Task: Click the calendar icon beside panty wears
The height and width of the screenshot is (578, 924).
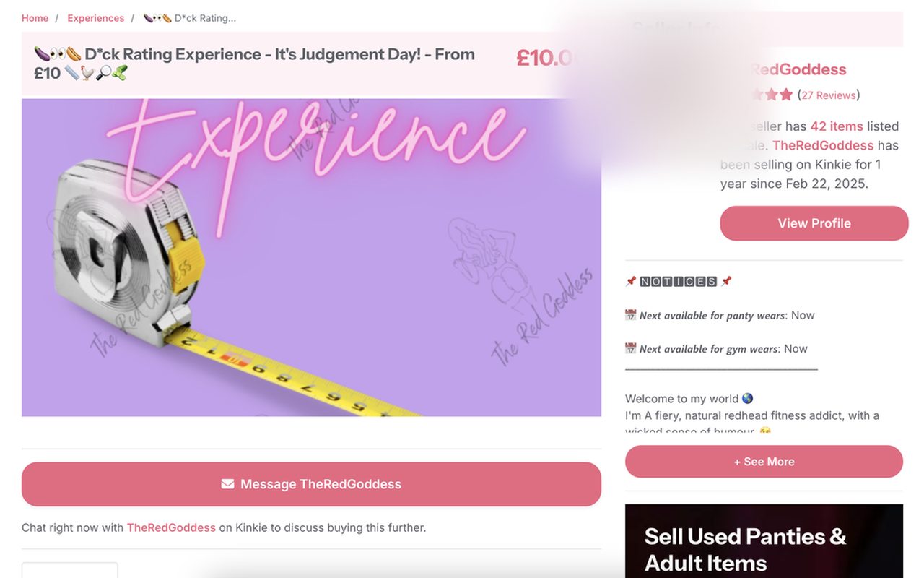Action: (631, 315)
